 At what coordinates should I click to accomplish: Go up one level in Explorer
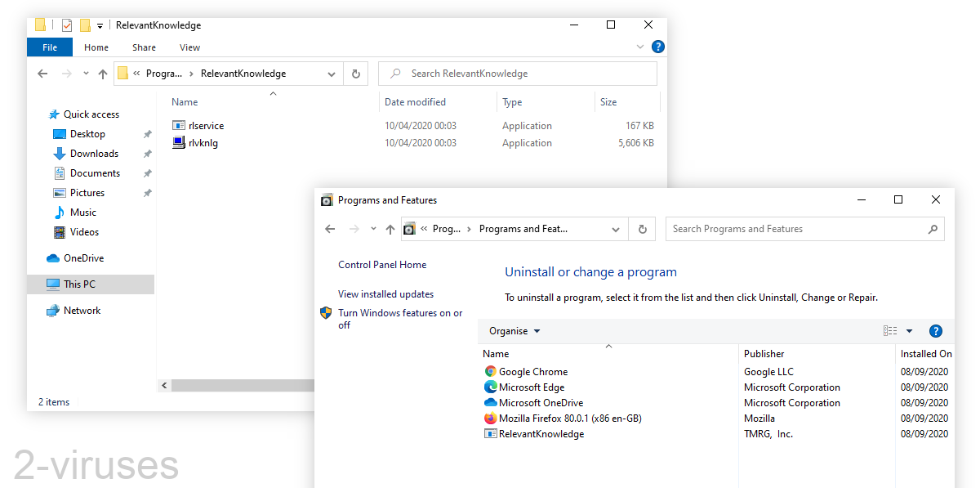(103, 74)
